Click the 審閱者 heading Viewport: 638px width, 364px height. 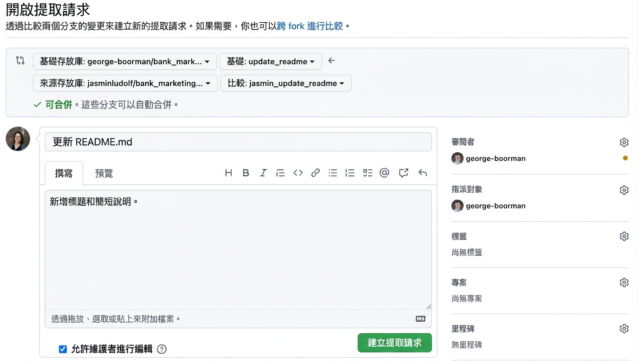pyautogui.click(x=463, y=142)
